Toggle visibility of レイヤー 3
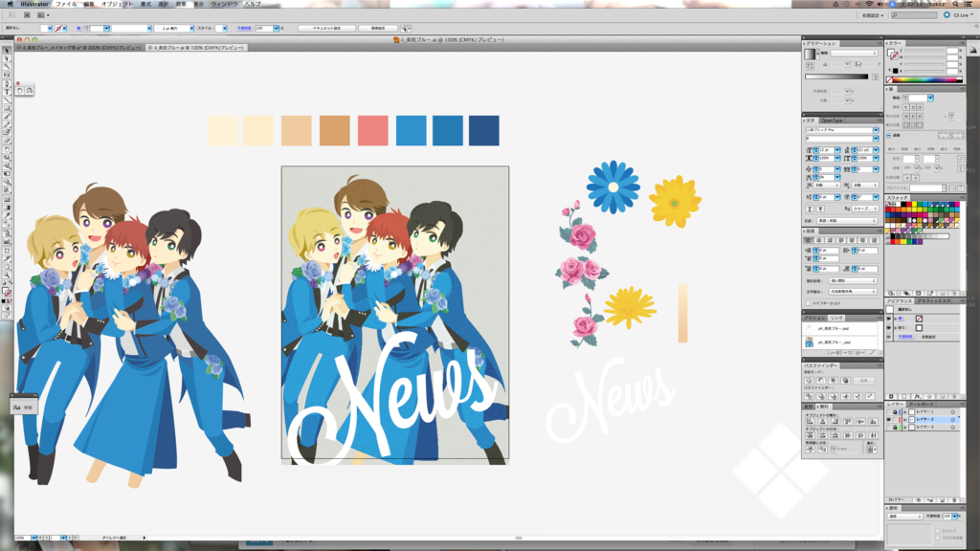The height and width of the screenshot is (551, 980). coord(889,428)
